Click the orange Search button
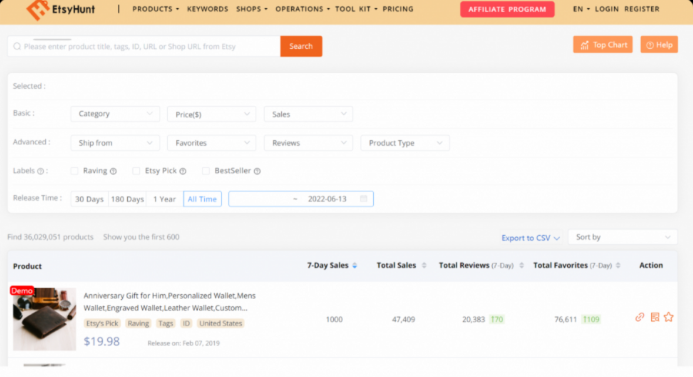The height and width of the screenshot is (377, 693). (x=301, y=46)
